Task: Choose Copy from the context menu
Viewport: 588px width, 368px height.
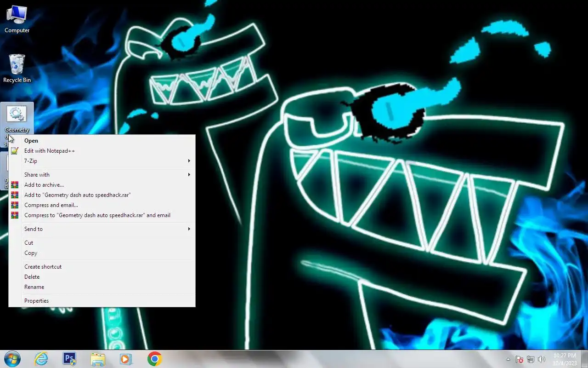Action: click(x=102, y=253)
